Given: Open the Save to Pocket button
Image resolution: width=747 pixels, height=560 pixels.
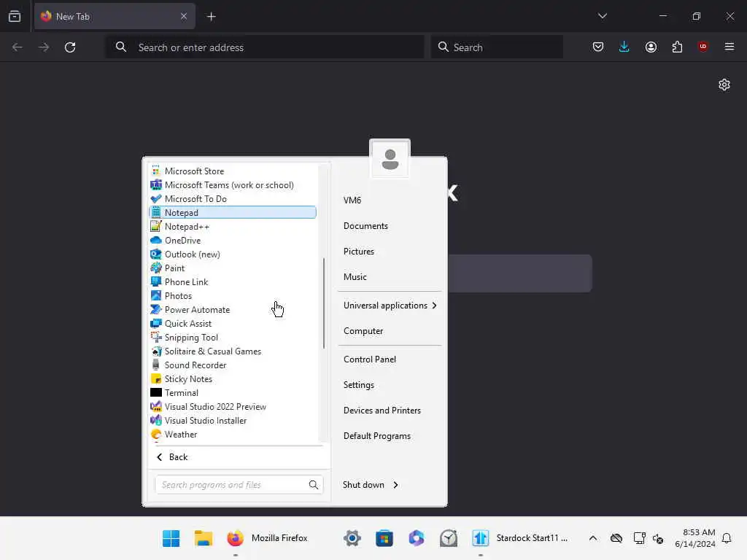Looking at the screenshot, I should pos(598,47).
